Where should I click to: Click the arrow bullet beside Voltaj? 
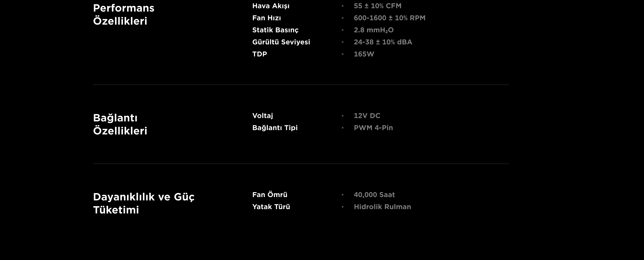[343, 116]
